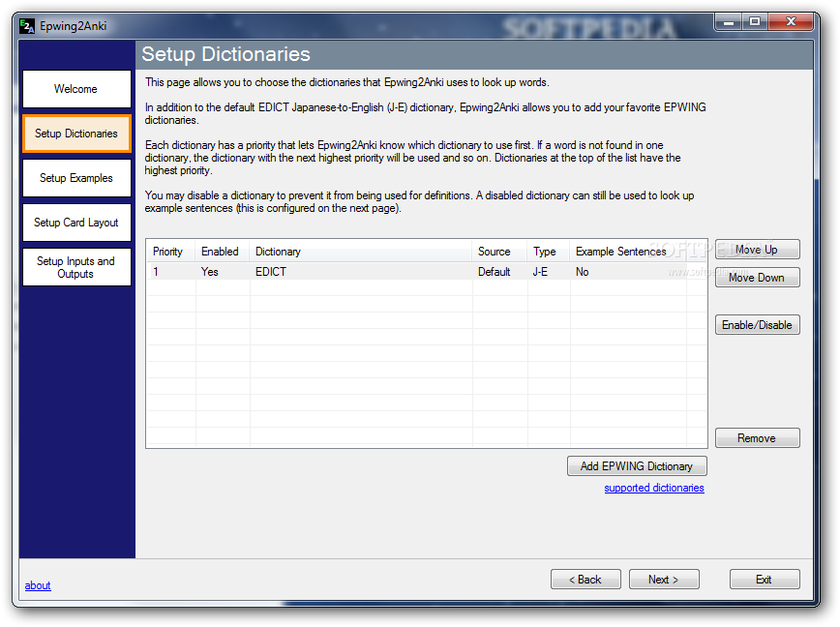This screenshot has height=627, width=840.
Task: Go to Setup Examples page
Action: (76, 178)
